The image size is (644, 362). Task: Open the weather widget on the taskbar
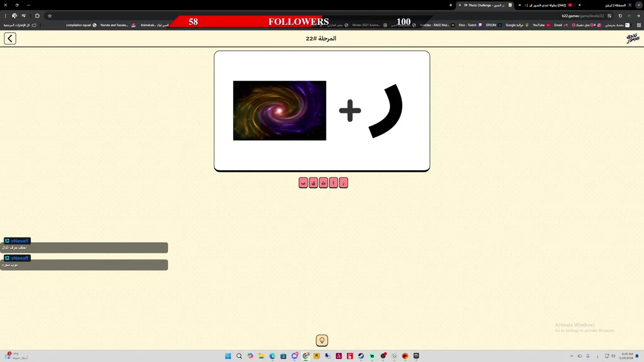point(15,356)
